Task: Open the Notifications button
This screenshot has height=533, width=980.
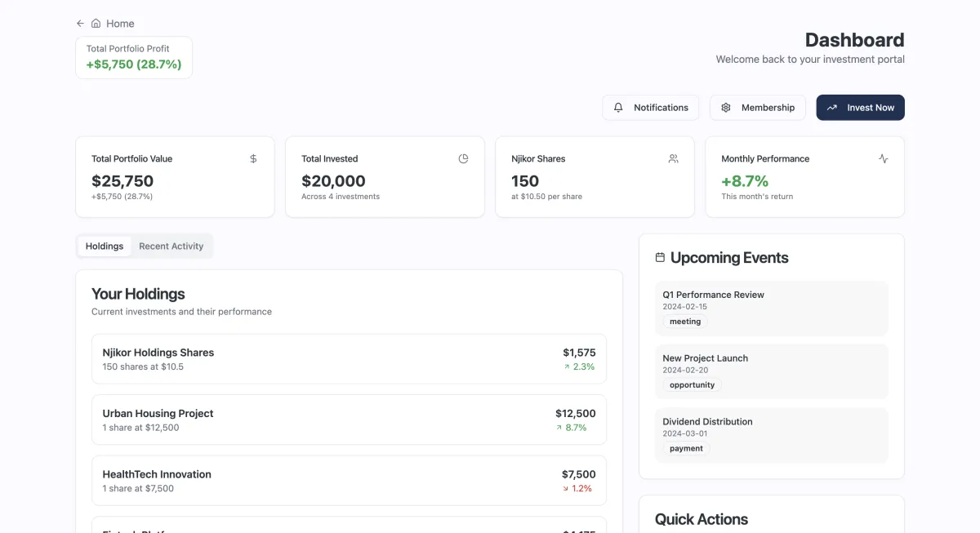Action: tap(650, 108)
